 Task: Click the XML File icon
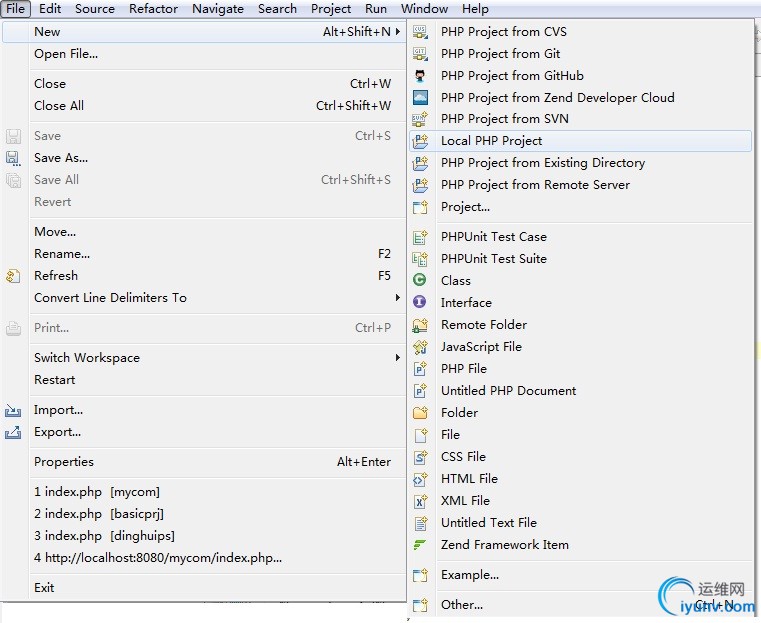click(420, 501)
